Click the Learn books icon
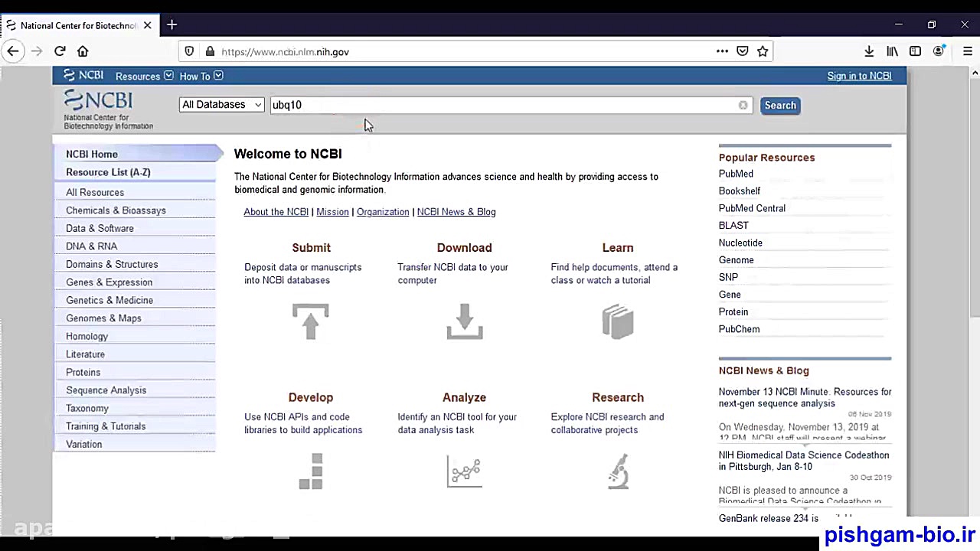980x551 pixels. 618,321
